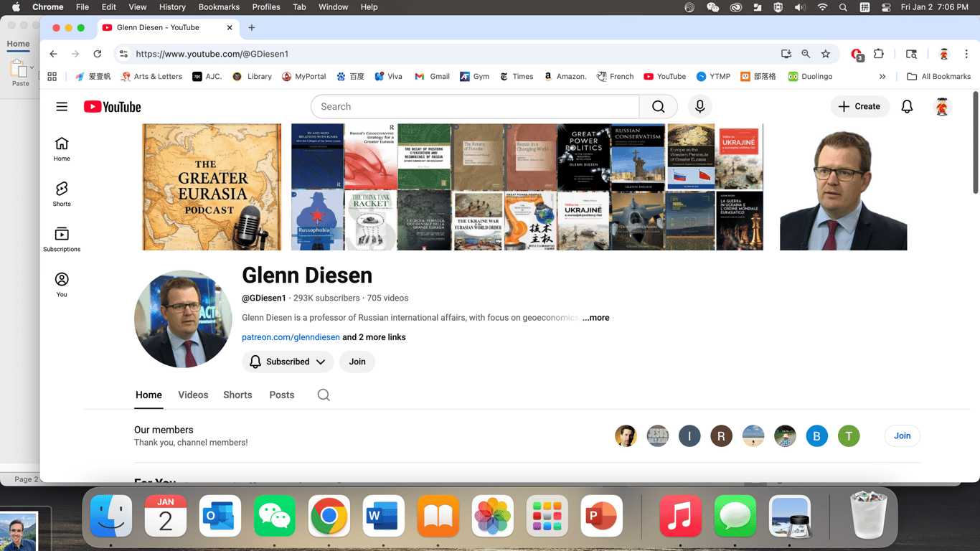
Task: Launch Microsoft Outlook from the Dock
Action: 220,516
